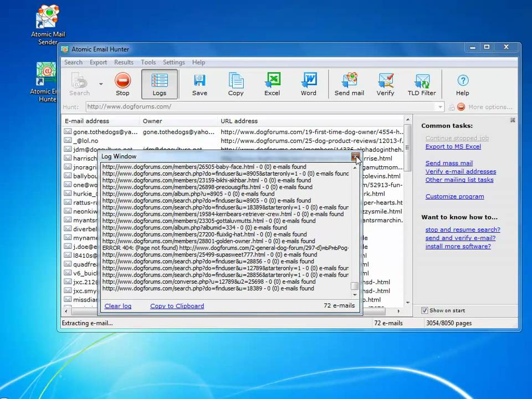Click envelope icon for _@lol.no row

click(68, 140)
